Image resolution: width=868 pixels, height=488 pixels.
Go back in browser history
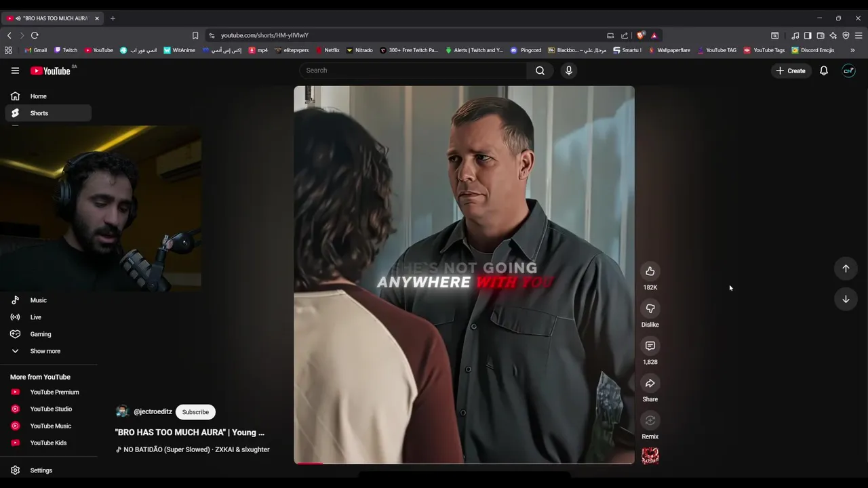pyautogui.click(x=9, y=35)
